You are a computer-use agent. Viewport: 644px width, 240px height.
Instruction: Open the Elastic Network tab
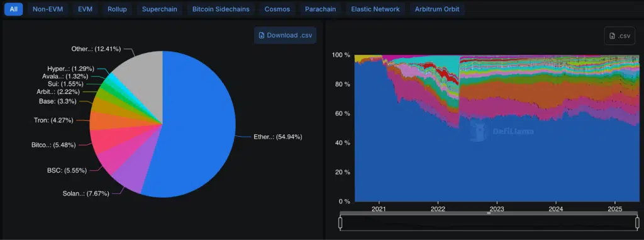click(x=375, y=9)
